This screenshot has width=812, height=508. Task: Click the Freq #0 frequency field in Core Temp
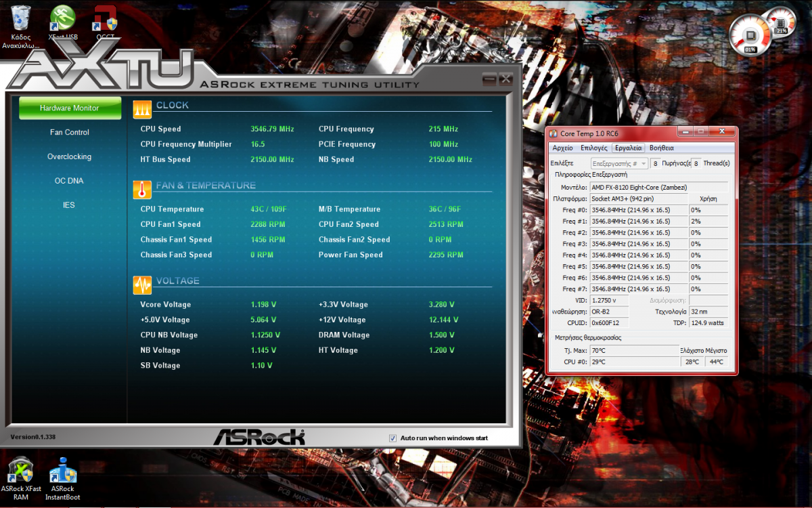pos(639,210)
